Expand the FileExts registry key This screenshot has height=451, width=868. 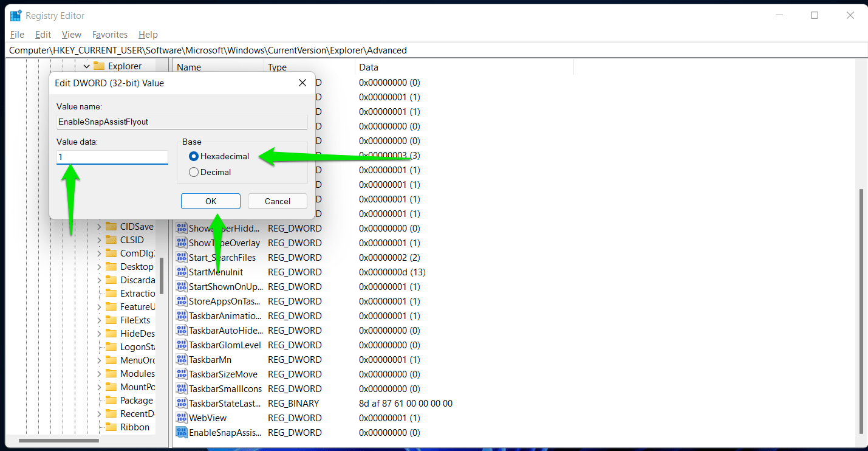tap(99, 320)
